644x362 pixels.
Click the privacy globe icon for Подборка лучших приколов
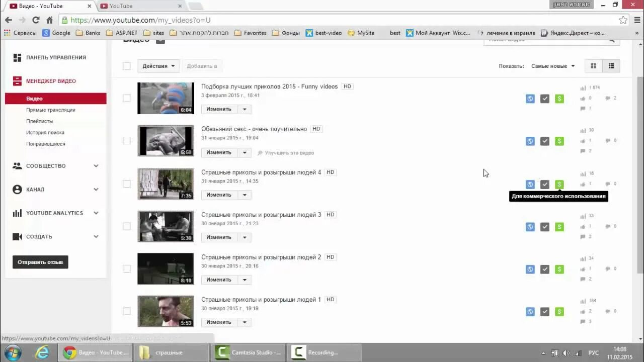(530, 99)
